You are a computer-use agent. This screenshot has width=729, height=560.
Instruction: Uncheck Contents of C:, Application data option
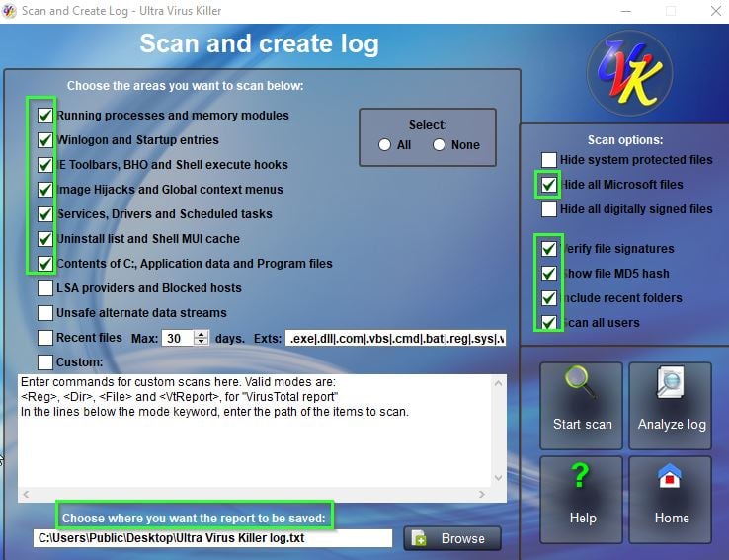tap(45, 263)
